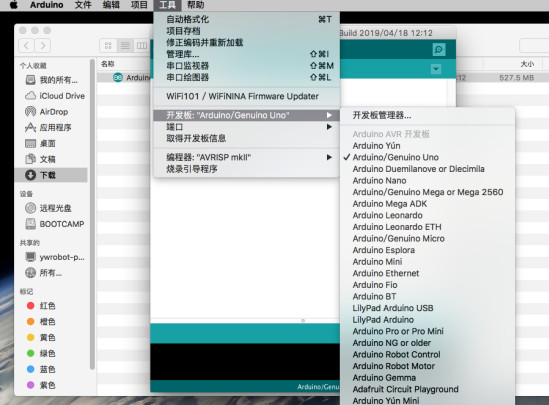The height and width of the screenshot is (405, 549).
Task: Select Arduino Yún board
Action: click(x=428, y=146)
